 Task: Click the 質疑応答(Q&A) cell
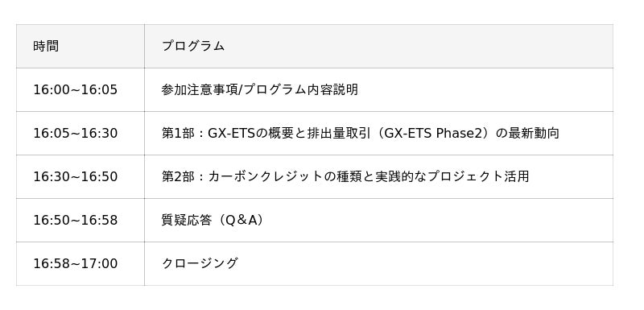(378, 220)
